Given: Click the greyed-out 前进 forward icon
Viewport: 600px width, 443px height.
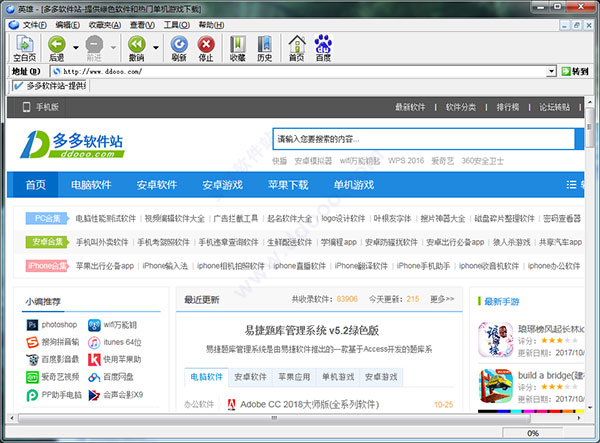Looking at the screenshot, I should point(94,48).
